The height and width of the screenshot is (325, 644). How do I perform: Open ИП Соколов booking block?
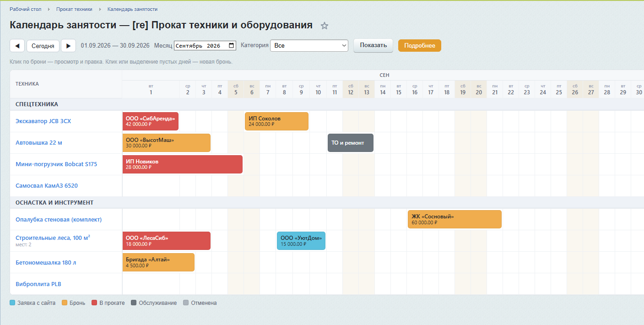click(276, 121)
